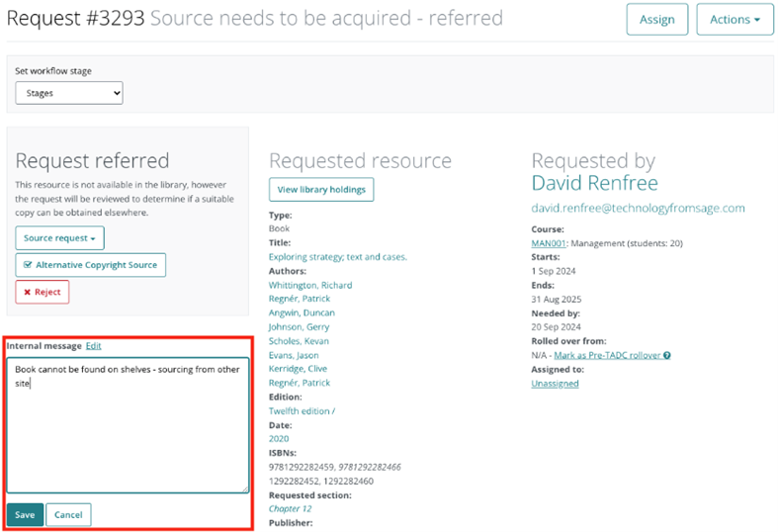Expand the Source request dropdown

point(59,238)
